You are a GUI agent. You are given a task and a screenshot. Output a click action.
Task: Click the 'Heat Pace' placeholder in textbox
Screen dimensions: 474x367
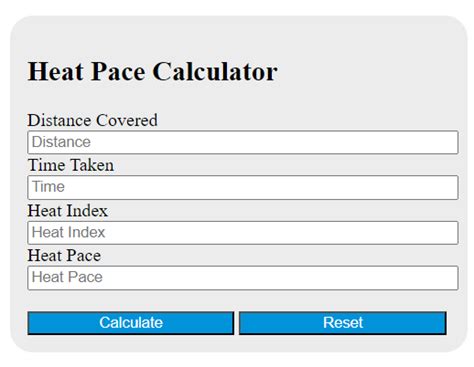click(67, 277)
